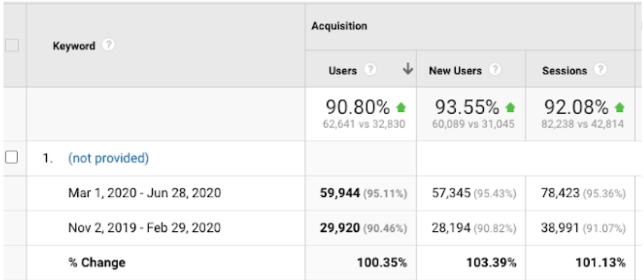
Task: Click green up arrow beside 93.55%
Action: [x=511, y=108]
